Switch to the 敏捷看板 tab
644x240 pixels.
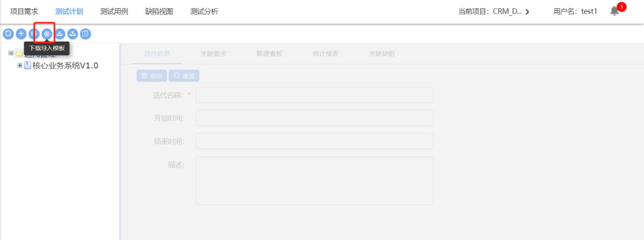pos(269,53)
